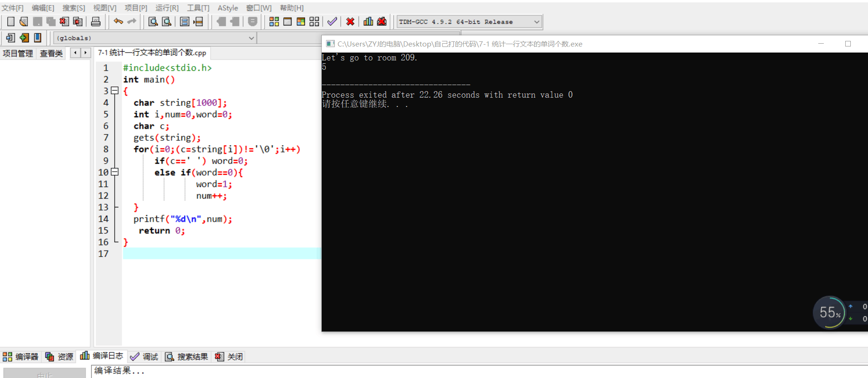
Task: Start debugging with checkmark icon
Action: click(332, 21)
